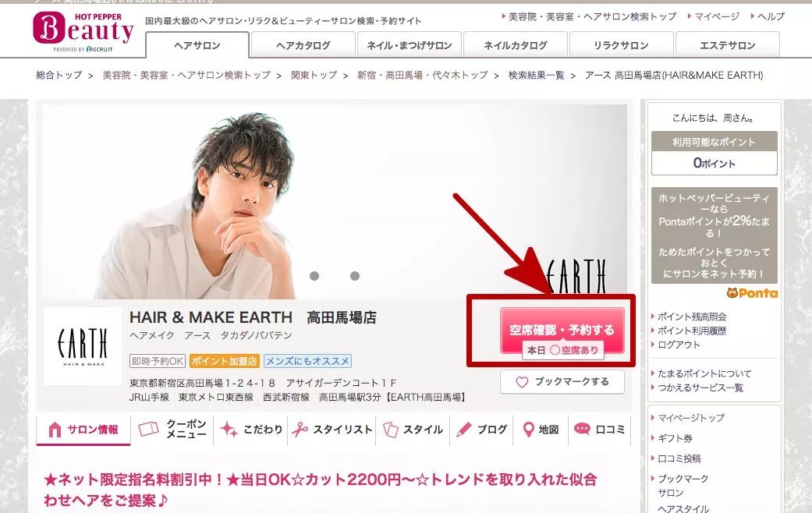Click 関東トップ breadcrumb link
812x513 pixels.
(314, 75)
